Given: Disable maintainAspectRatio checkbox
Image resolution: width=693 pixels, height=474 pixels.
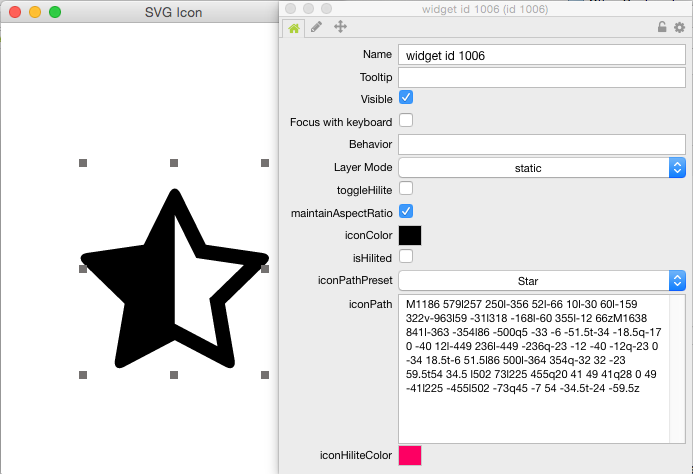Looking at the screenshot, I should (406, 211).
